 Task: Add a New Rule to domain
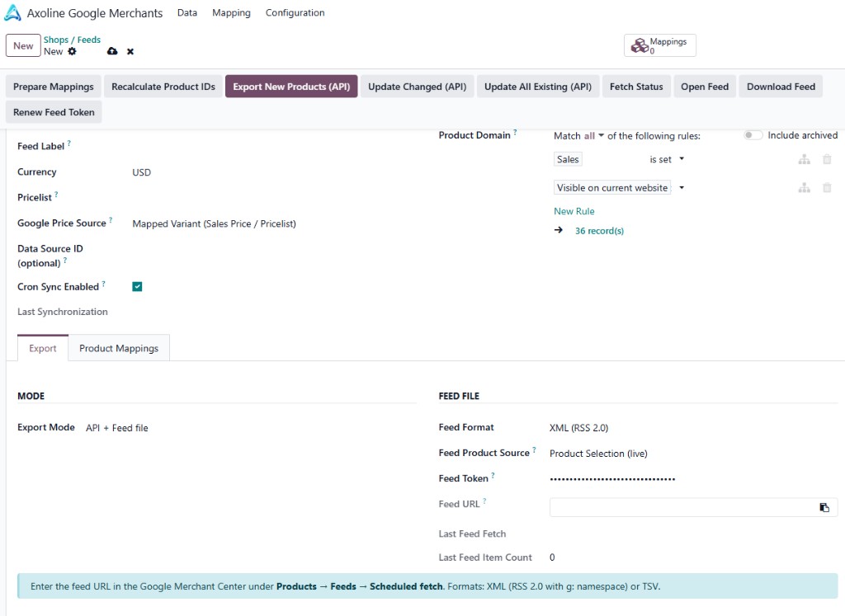574,211
